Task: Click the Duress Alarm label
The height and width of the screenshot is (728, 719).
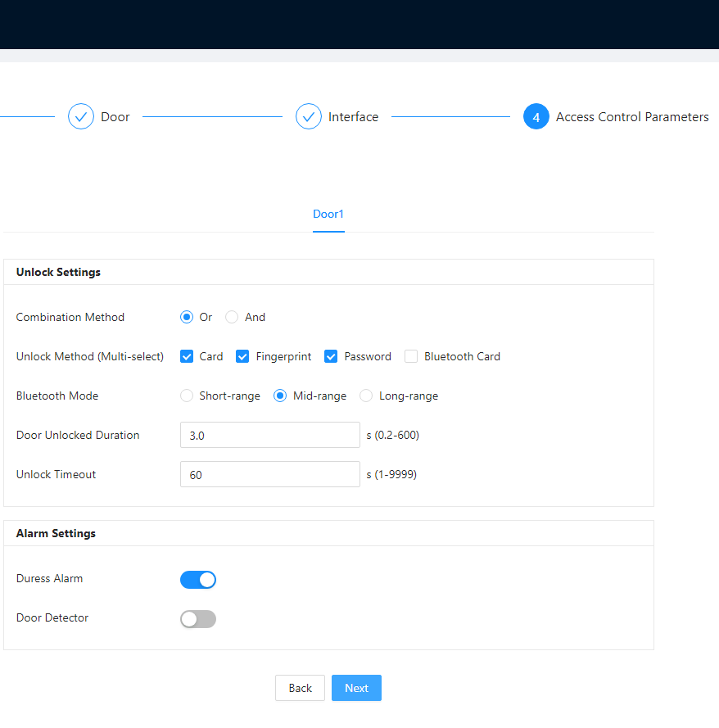Action: [x=49, y=578]
